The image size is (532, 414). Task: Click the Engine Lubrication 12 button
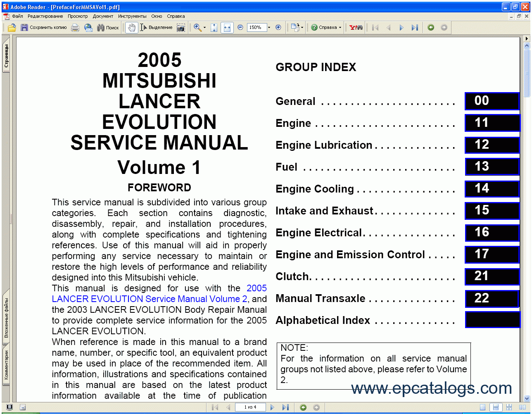(492, 145)
